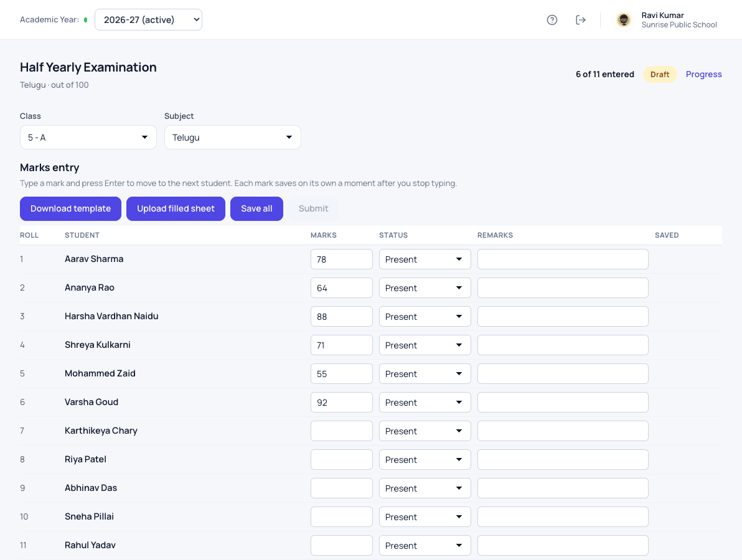Click the marks field for Riya Patel
742x560 pixels.
tap(342, 460)
